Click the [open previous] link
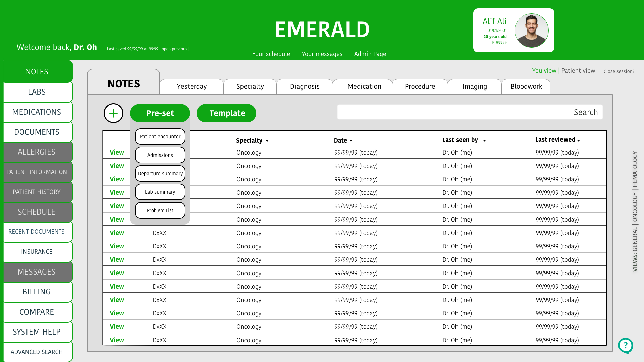The height and width of the screenshot is (362, 644). tap(174, 49)
